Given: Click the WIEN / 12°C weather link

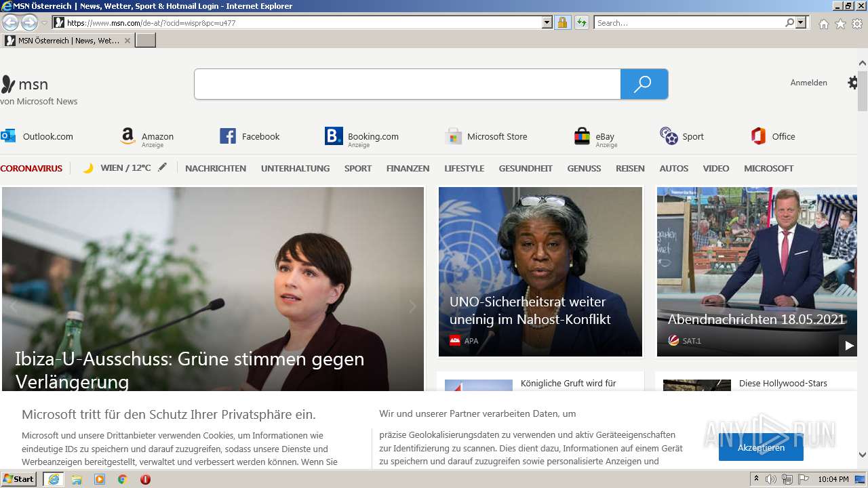Looking at the screenshot, I should coord(125,168).
